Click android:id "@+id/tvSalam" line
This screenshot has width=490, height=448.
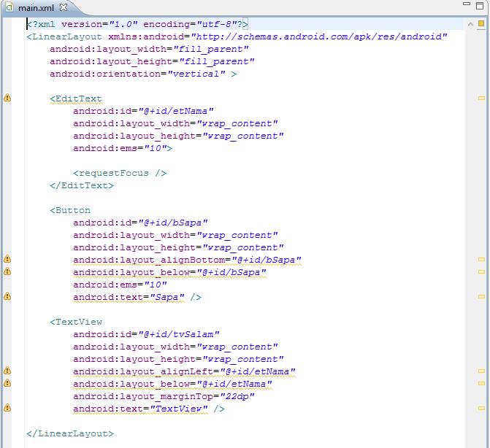click(146, 334)
